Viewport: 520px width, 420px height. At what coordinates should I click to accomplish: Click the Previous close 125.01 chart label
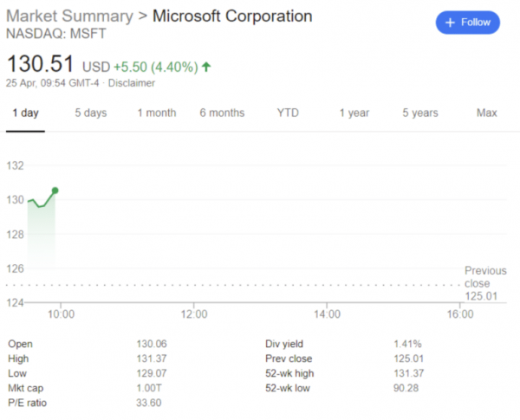pyautogui.click(x=484, y=283)
